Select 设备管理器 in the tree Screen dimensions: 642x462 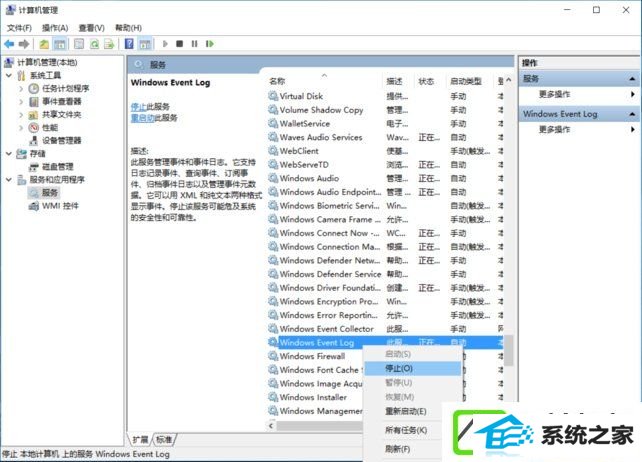(x=61, y=140)
